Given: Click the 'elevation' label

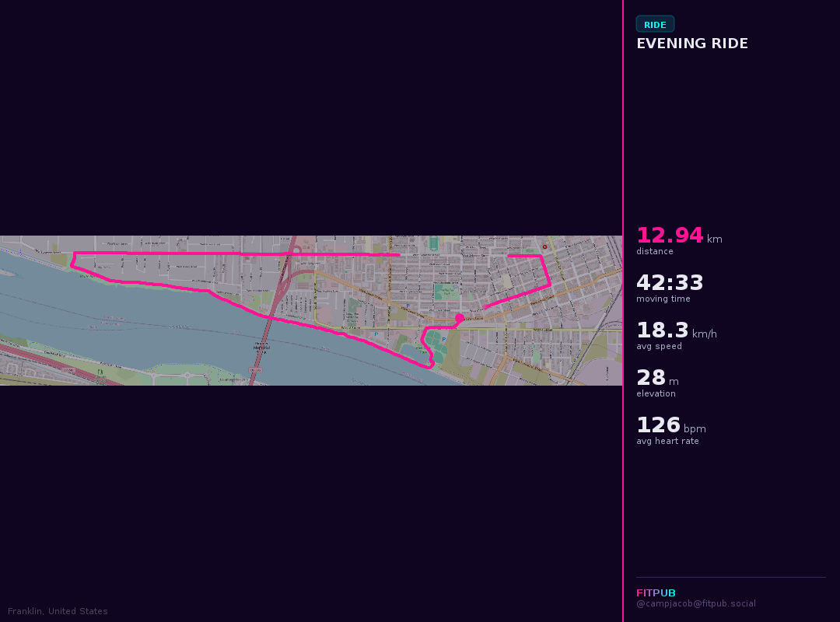Looking at the screenshot, I should click(656, 393).
